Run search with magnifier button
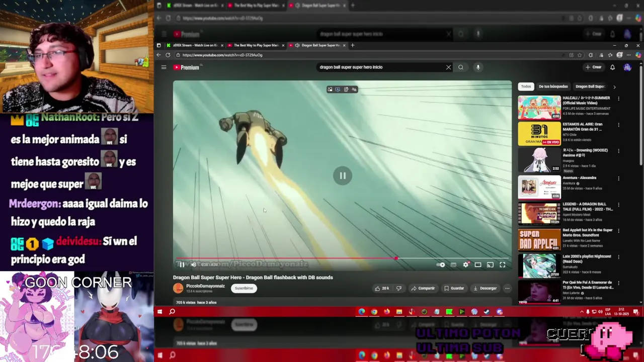The width and height of the screenshot is (644, 362). click(x=461, y=67)
